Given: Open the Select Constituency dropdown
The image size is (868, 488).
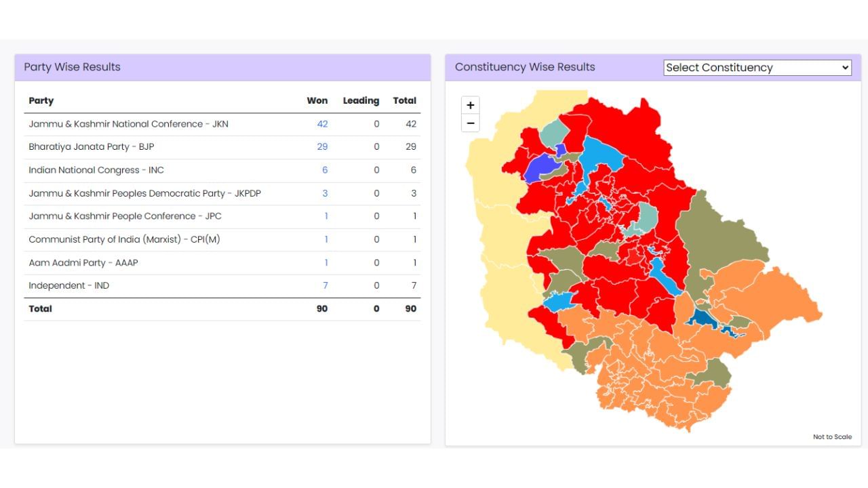Looking at the screenshot, I should tap(757, 67).
